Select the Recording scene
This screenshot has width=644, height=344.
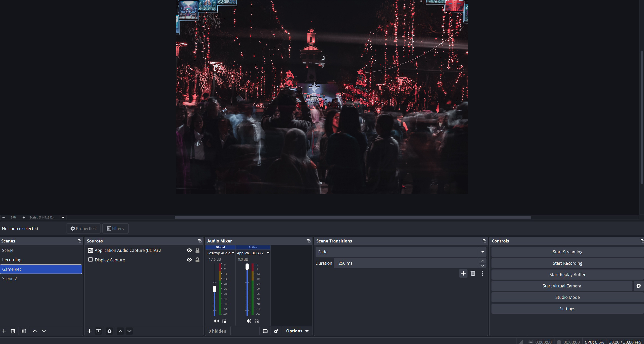pyautogui.click(x=41, y=260)
